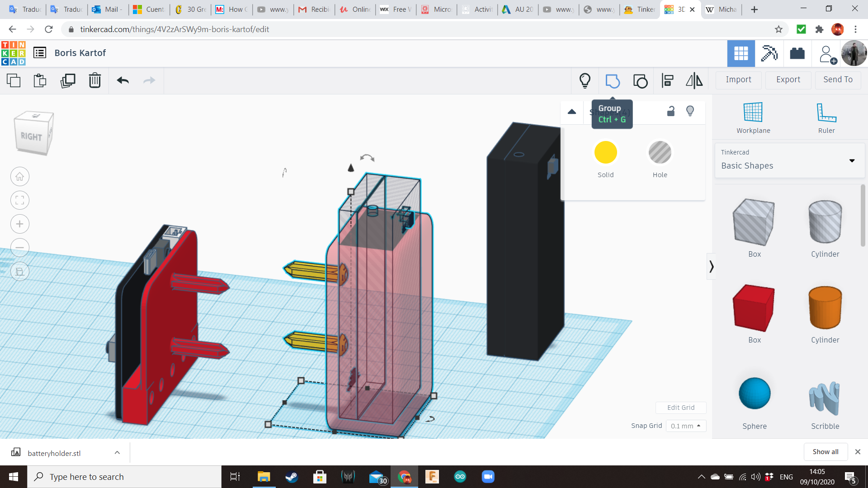868x488 pixels.
Task: Undo the last action
Action: point(123,81)
